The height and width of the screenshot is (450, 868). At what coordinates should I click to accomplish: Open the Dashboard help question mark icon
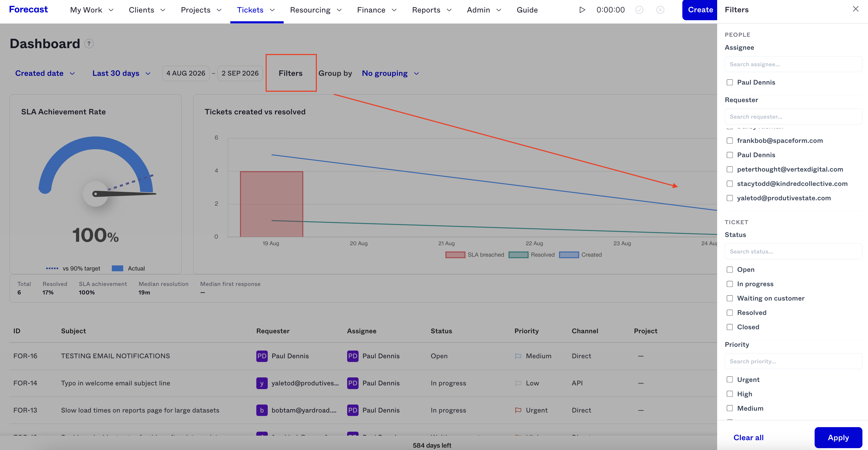[89, 44]
